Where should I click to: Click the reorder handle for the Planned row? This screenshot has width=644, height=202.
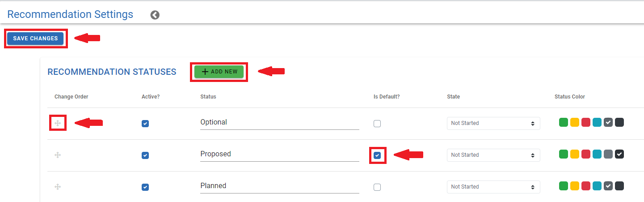pos(58,187)
